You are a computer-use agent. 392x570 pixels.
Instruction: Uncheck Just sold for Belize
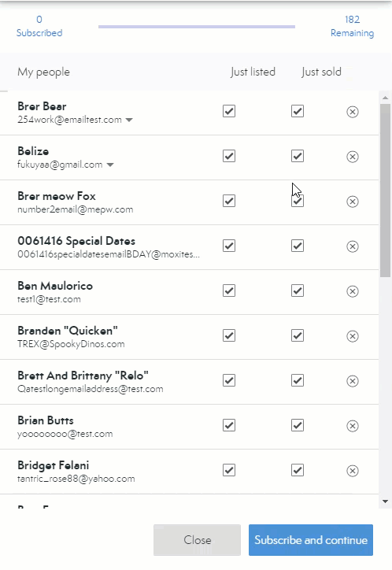coord(298,156)
